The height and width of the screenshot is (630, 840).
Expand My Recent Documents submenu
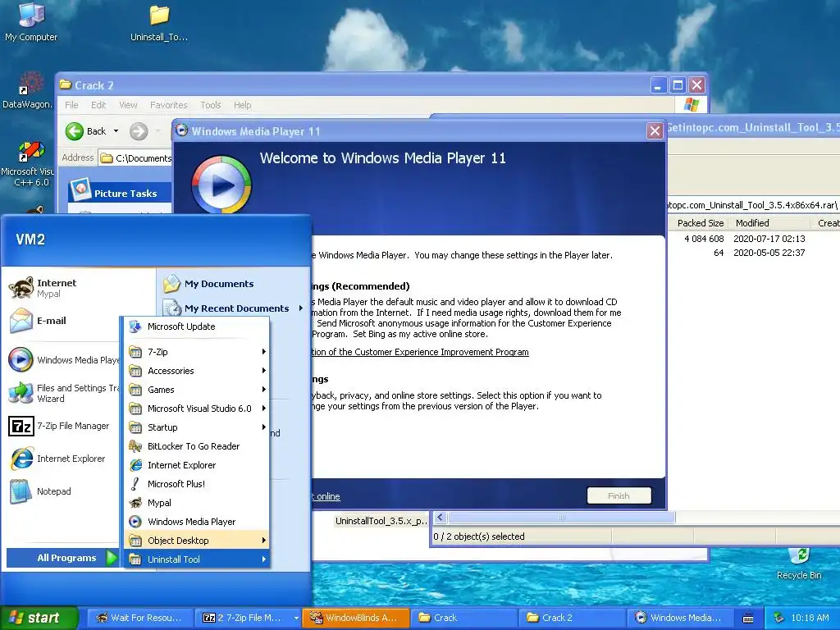[x=234, y=308]
